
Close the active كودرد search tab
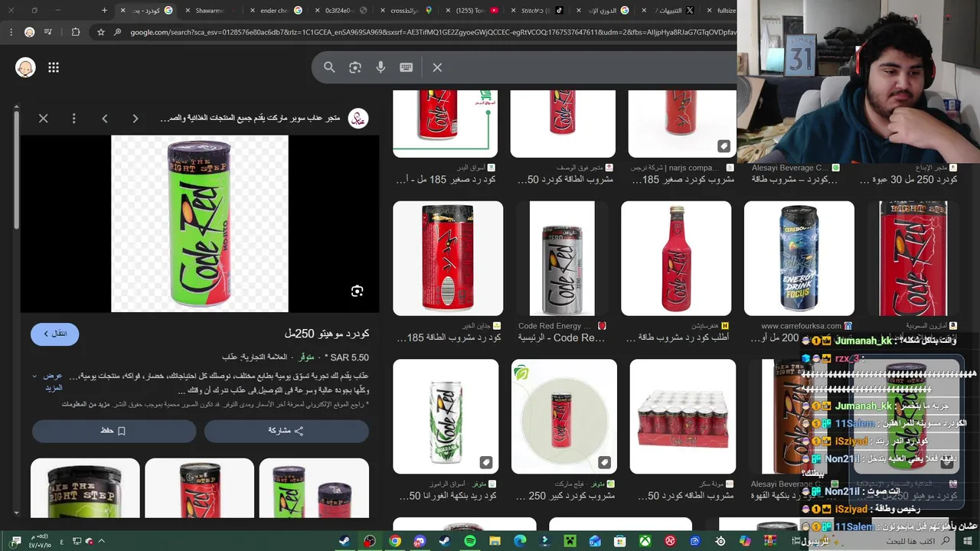pos(122,10)
